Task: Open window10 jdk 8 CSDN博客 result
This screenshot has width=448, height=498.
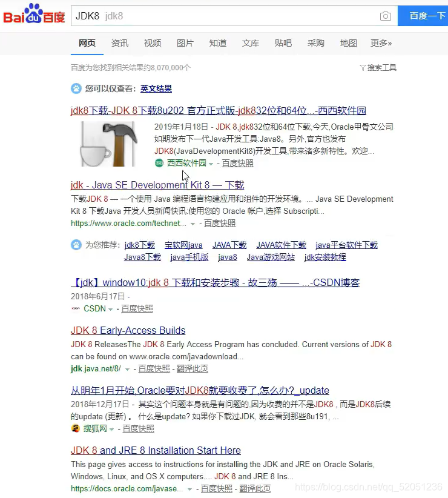Action: 215,282
